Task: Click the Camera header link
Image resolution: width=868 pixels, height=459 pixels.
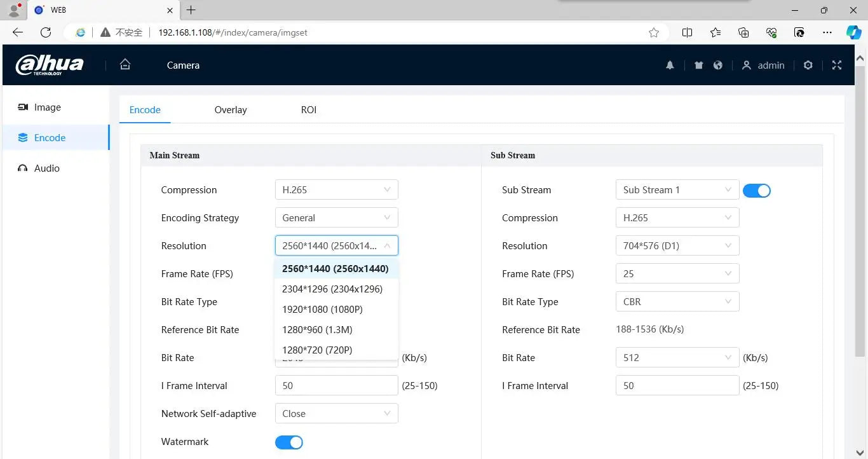Action: click(x=183, y=65)
